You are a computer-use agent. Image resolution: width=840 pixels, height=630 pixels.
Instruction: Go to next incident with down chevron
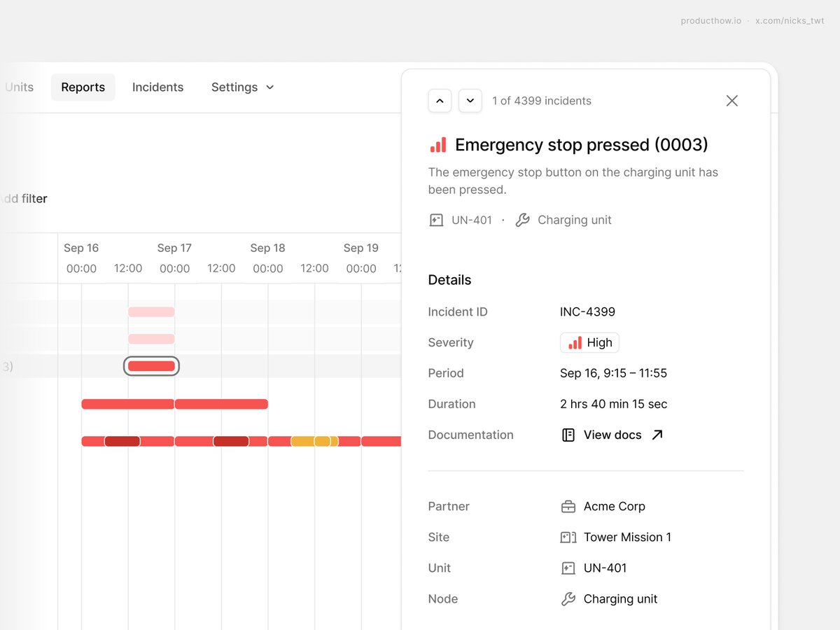(x=470, y=101)
